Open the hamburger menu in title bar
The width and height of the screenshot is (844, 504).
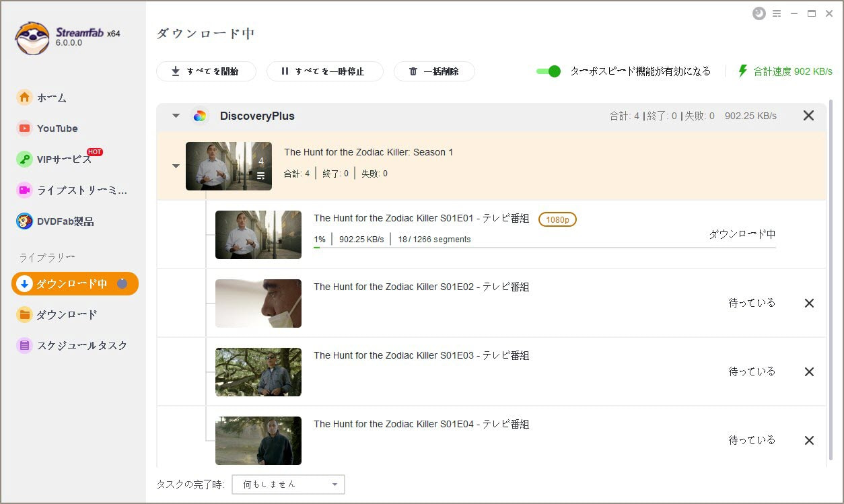point(777,13)
